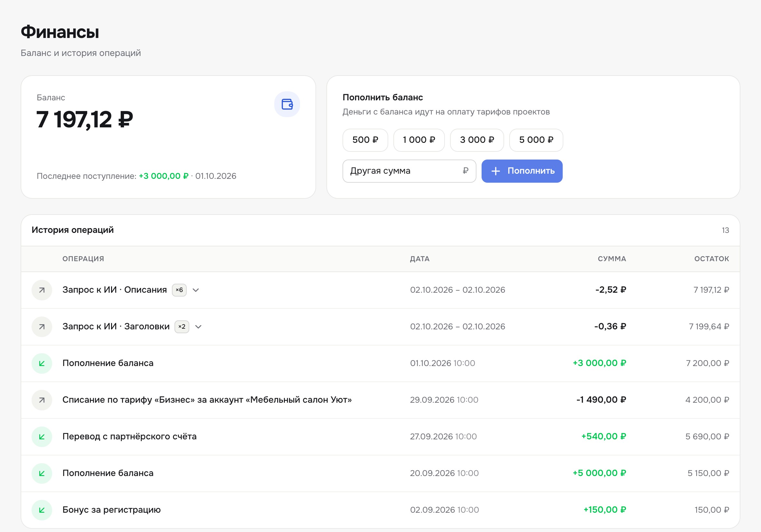Viewport: 761px width, 532px height.
Task: Expand the Запрос к ИИ · Заголовки group
Action: [199, 327]
